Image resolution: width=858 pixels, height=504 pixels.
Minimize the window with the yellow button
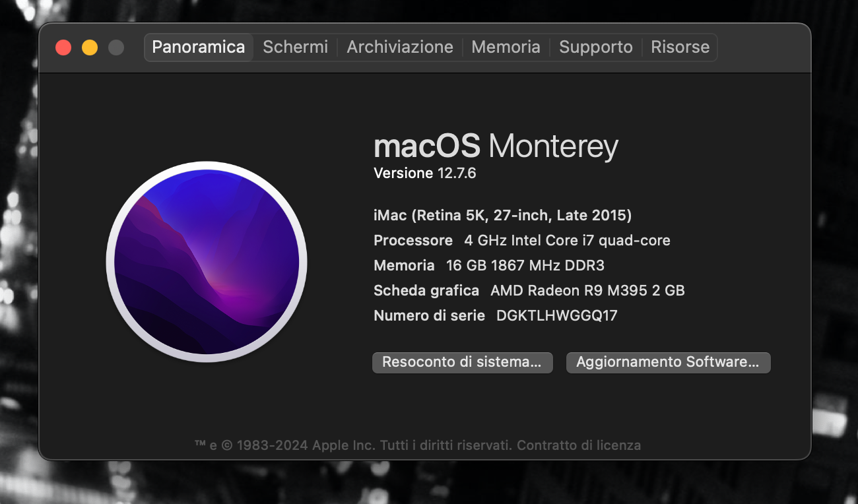90,47
